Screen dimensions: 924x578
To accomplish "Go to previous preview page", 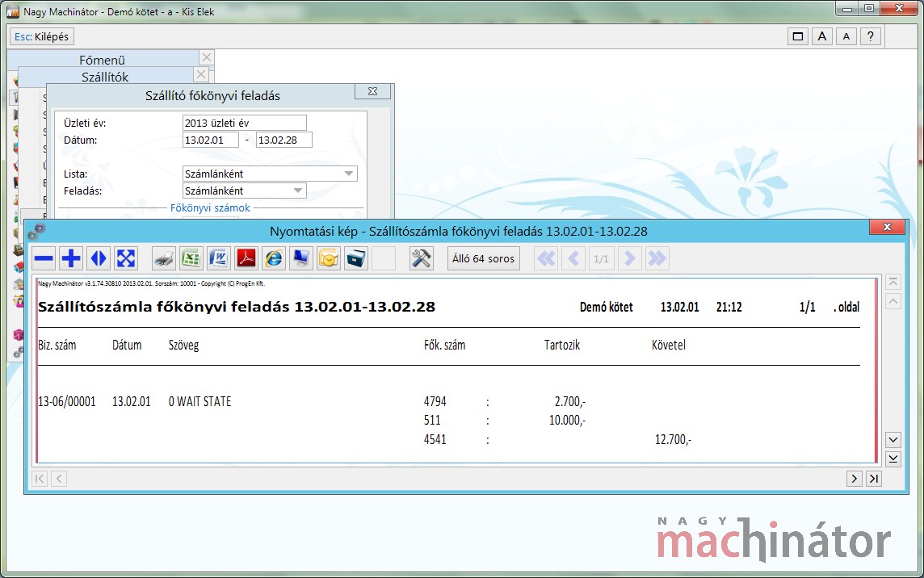I will coord(573,258).
